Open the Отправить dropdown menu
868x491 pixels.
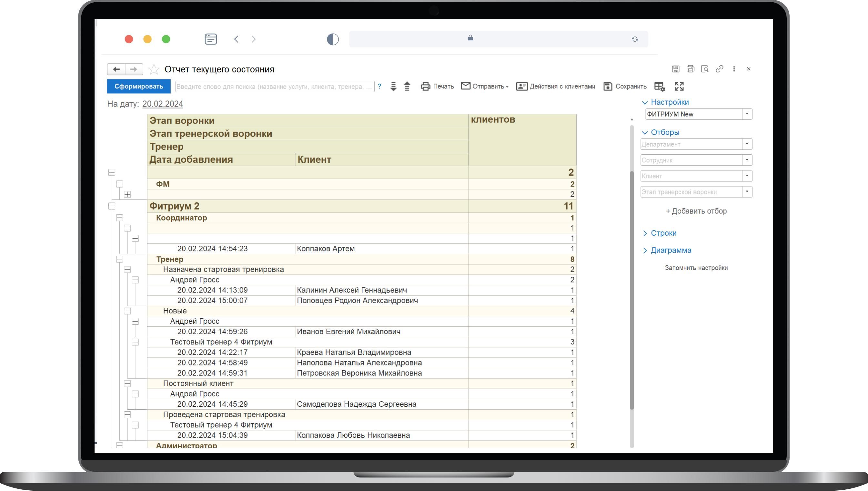pos(484,86)
